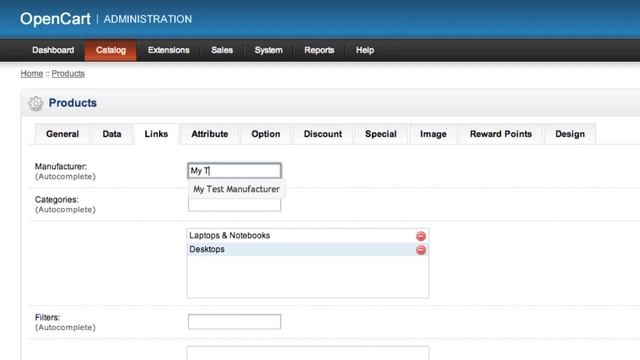Switch to the Data tab
Image resolution: width=640 pixels, height=360 pixels.
coord(112,134)
